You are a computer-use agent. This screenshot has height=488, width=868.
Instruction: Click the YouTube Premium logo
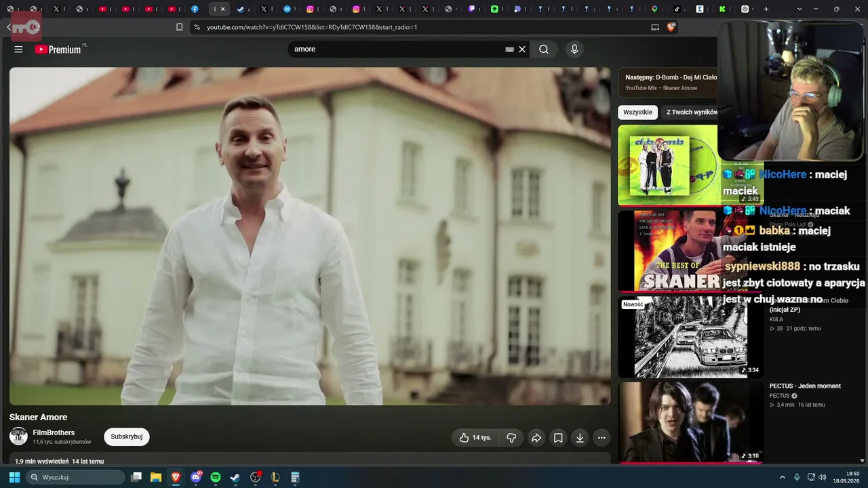[x=58, y=49]
